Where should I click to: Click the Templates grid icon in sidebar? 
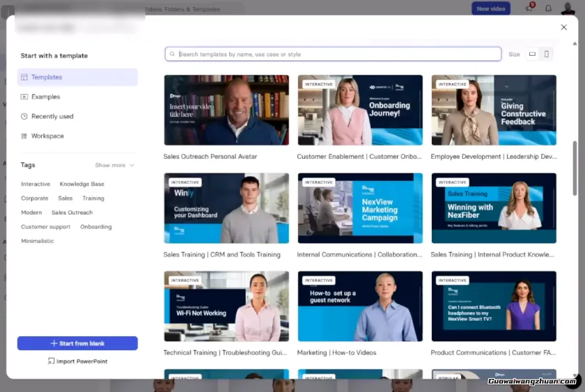tap(24, 77)
